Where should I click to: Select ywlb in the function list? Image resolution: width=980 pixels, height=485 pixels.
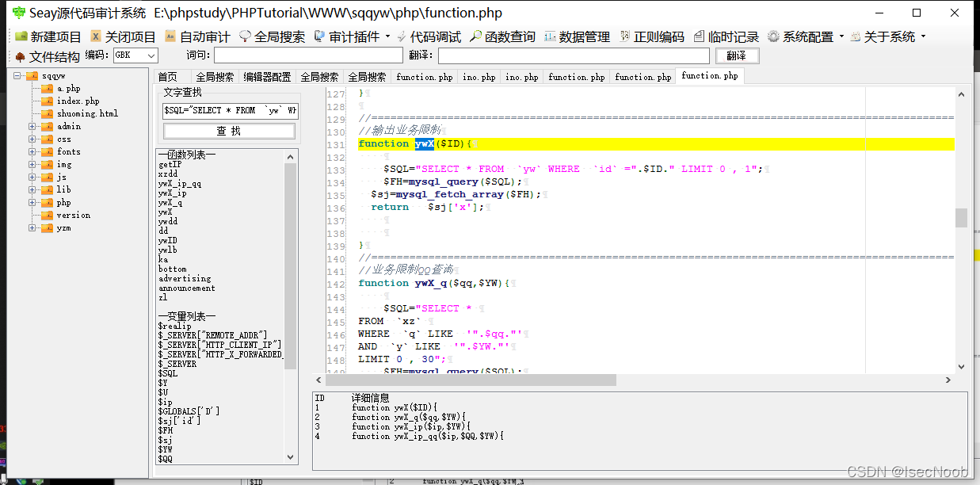(x=167, y=250)
